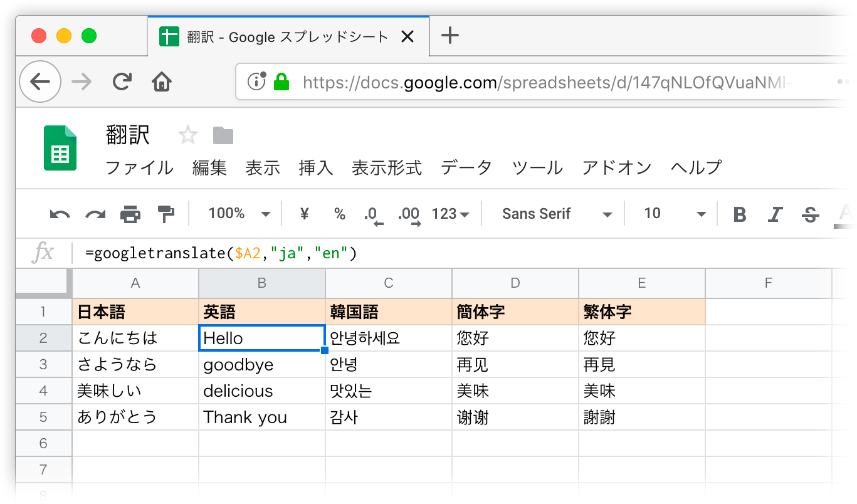Click the undo arrow icon

60,214
